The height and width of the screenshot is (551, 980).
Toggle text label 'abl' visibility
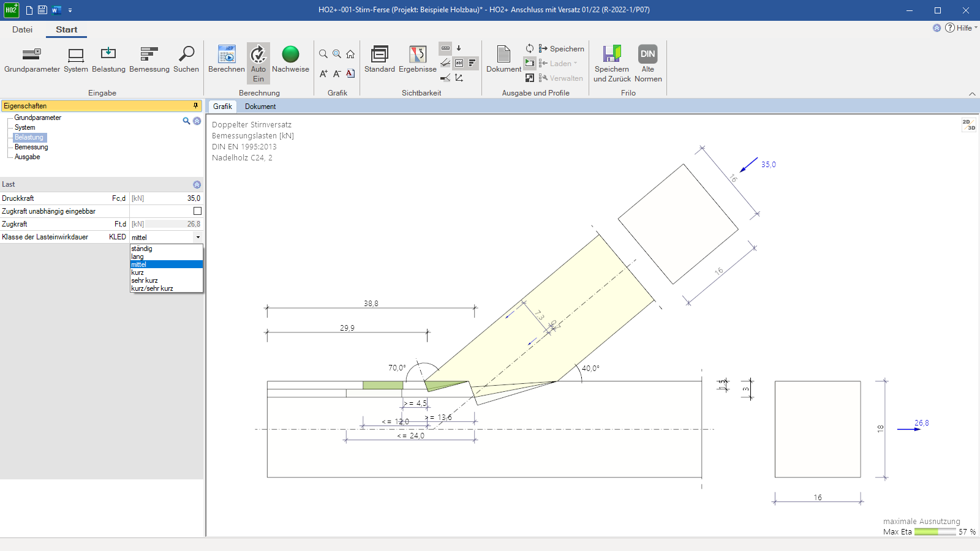[x=459, y=62]
